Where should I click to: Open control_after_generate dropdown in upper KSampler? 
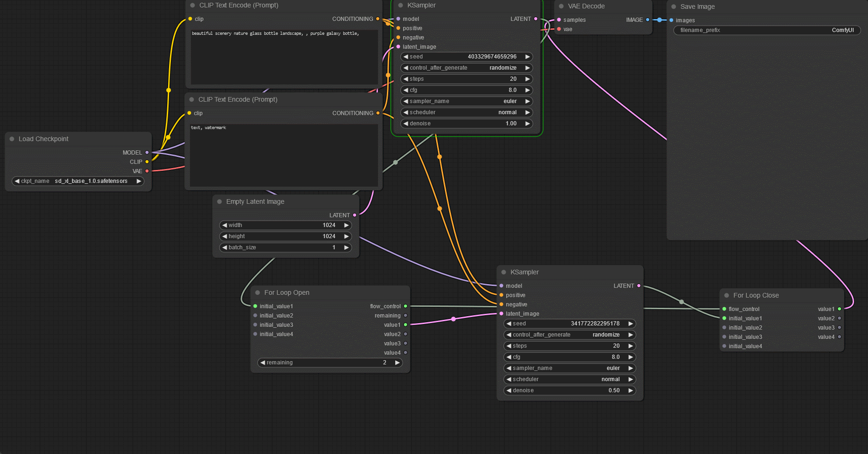(x=467, y=68)
